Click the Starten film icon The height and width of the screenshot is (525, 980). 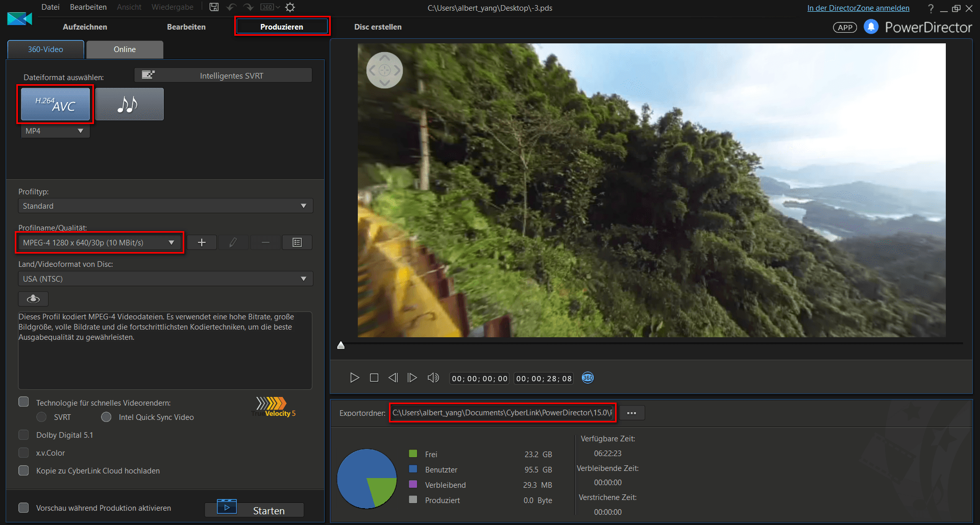[x=227, y=506]
